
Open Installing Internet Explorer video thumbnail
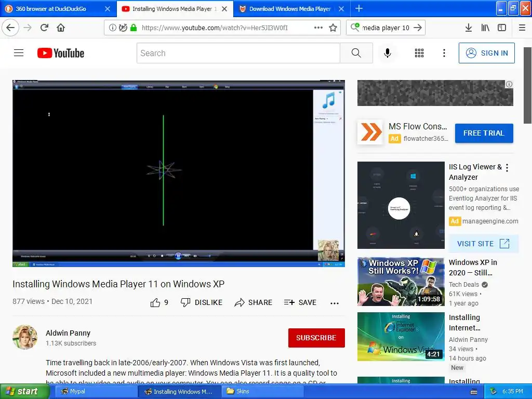click(401, 337)
